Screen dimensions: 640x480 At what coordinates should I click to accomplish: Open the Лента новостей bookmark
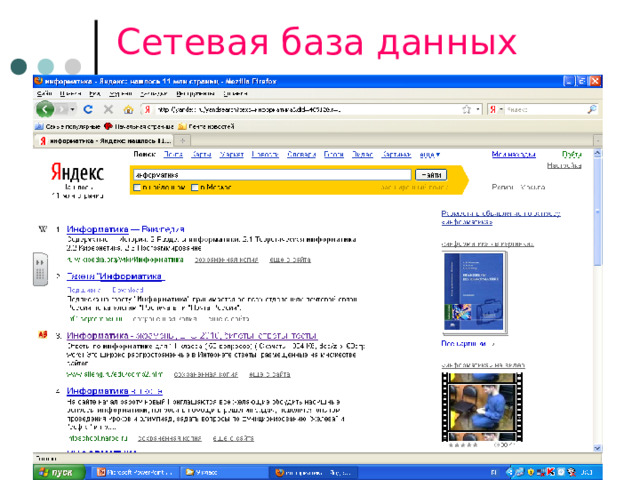(206, 127)
